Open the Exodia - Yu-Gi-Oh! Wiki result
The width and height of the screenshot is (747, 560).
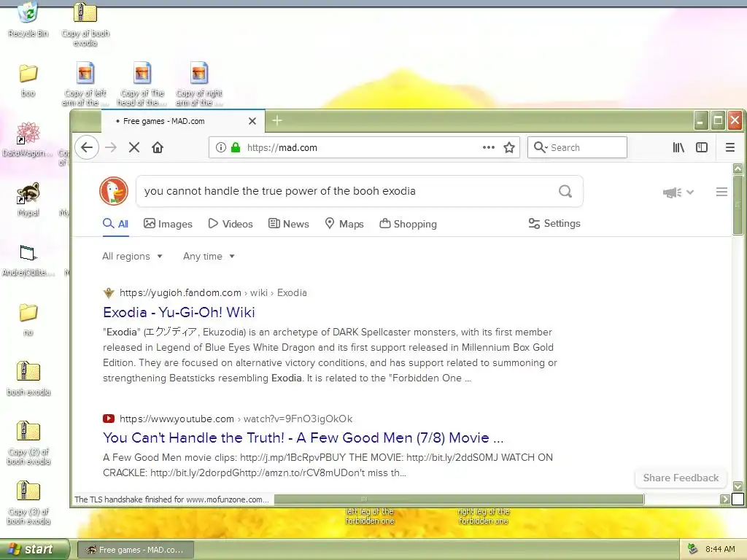[179, 312]
